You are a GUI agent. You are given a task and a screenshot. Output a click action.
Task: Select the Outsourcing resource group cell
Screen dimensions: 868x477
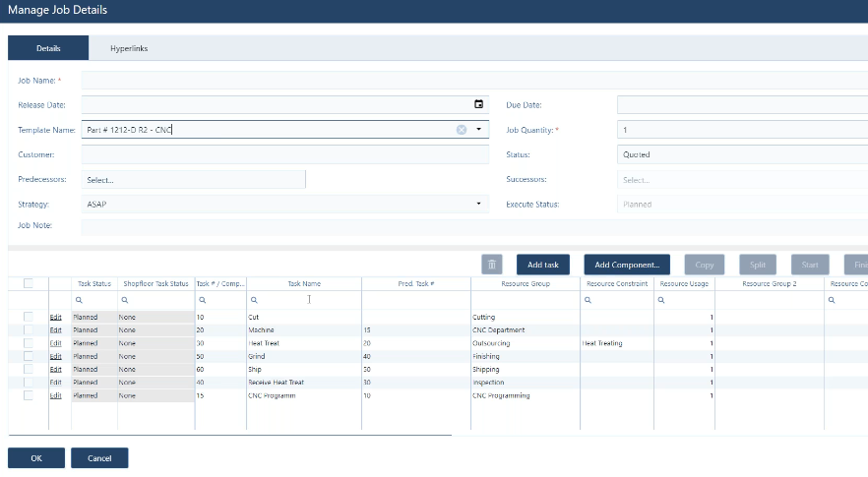tap(526, 343)
